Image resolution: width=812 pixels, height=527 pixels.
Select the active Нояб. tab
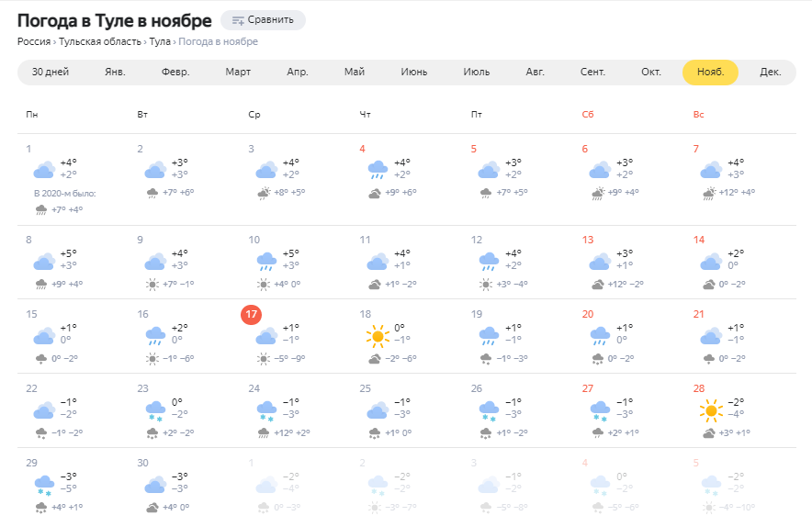pos(710,72)
